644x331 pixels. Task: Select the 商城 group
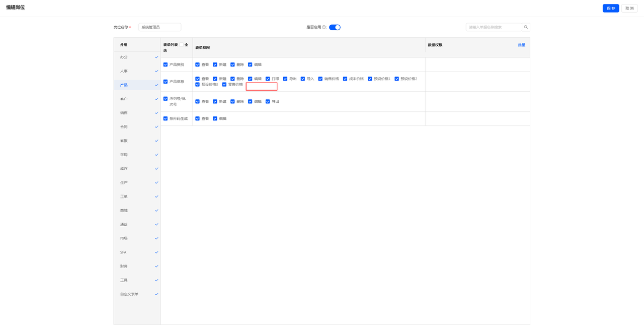pyautogui.click(x=137, y=211)
